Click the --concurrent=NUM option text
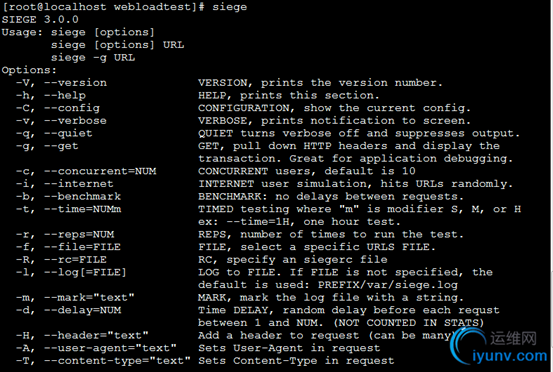Image resolution: width=553 pixels, height=372 pixels. 100,171
